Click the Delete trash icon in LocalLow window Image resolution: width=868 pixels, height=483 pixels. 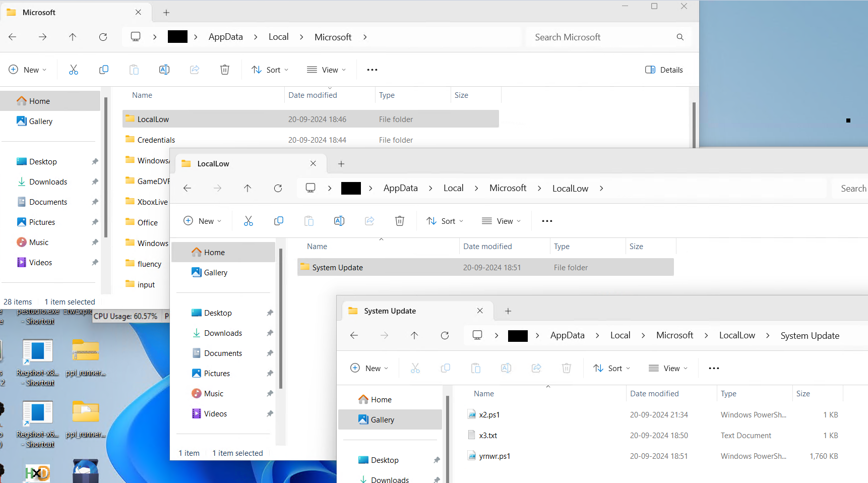[x=399, y=221]
